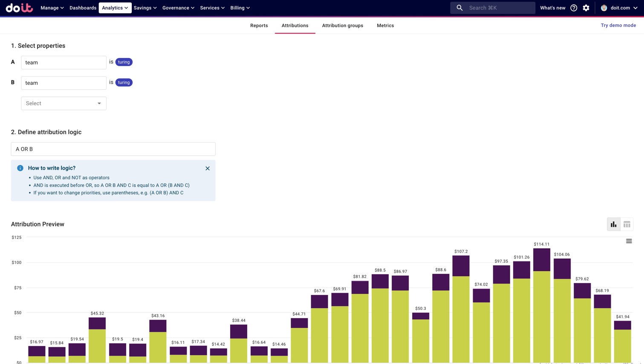Expand the Select property dropdown
Viewport: 644px width, 364px height.
(64, 103)
